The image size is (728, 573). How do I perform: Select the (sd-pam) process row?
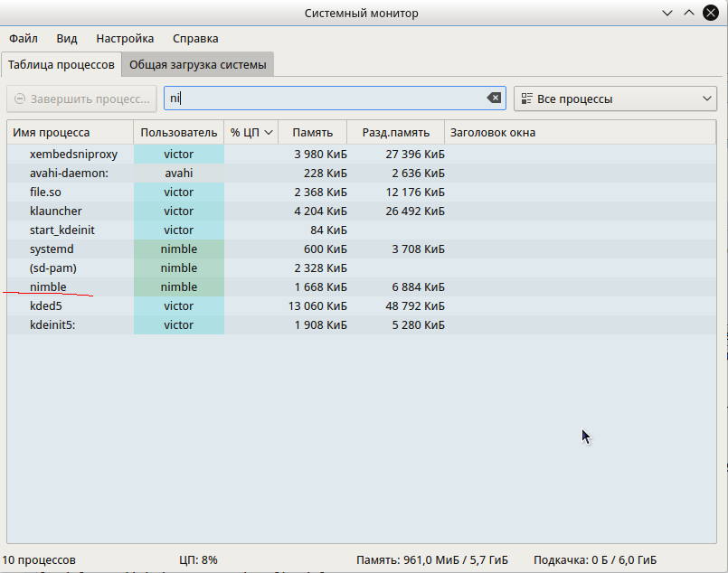tap(361, 268)
